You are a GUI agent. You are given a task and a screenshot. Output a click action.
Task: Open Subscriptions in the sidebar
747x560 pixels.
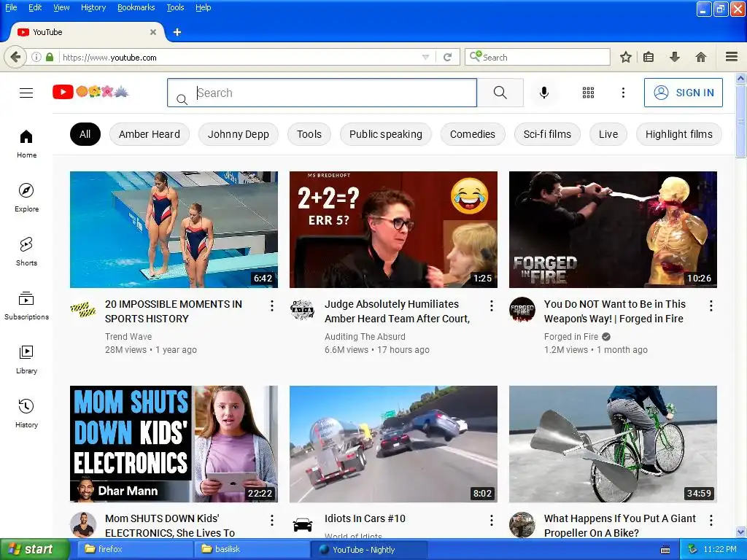coord(26,306)
